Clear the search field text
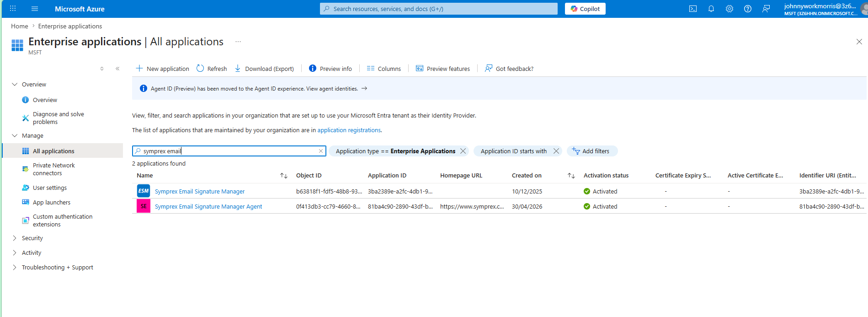This screenshot has width=868, height=317. 321,151
